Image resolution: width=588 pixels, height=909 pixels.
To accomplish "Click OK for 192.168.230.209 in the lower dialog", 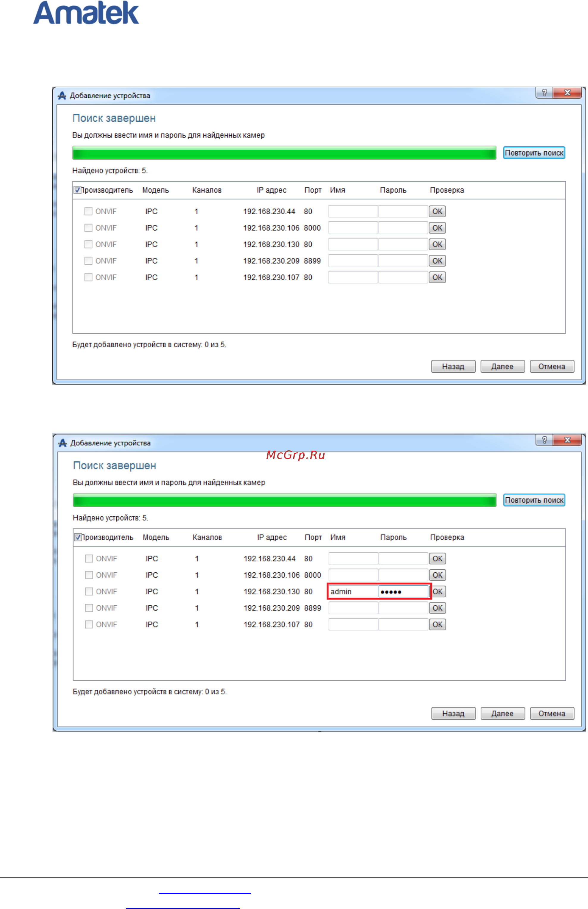I will pos(438,608).
